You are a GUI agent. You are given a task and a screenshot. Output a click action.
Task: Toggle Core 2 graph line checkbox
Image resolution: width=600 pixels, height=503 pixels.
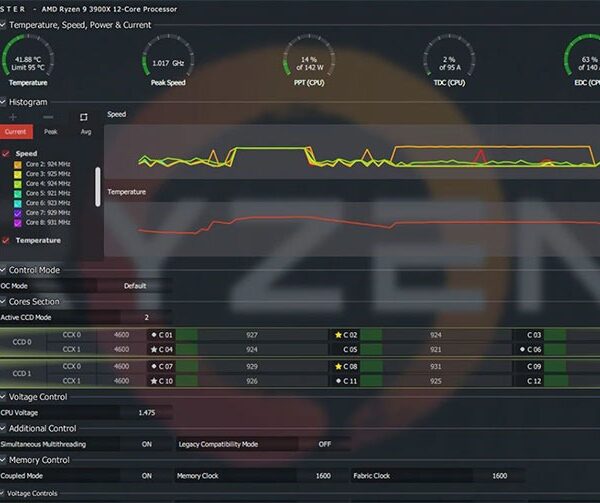coord(18,164)
